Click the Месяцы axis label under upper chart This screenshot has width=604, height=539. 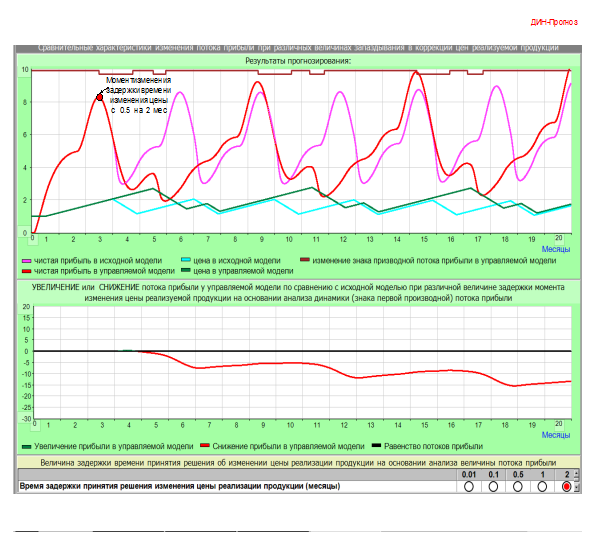tap(555, 248)
